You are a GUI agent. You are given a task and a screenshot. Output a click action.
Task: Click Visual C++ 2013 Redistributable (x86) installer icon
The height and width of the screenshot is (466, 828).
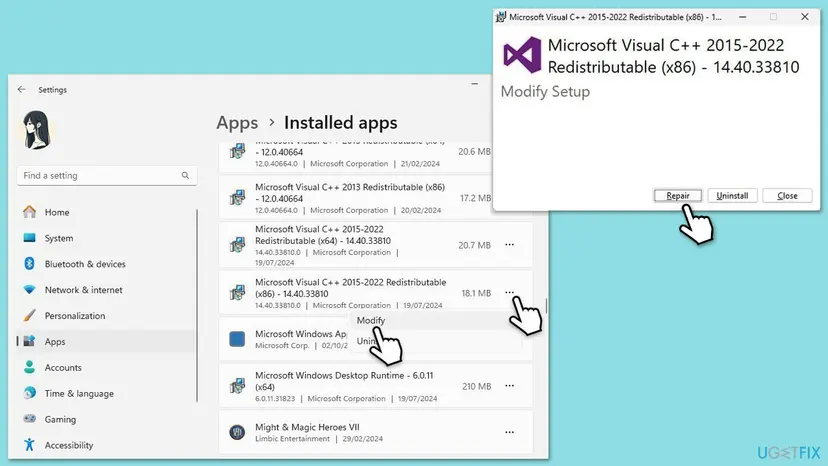237,198
